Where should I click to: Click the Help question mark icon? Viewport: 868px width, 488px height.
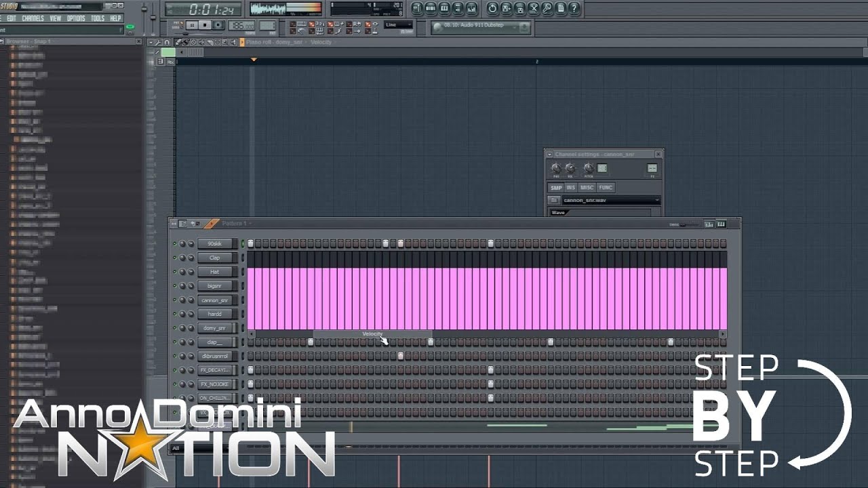pyautogui.click(x=574, y=8)
